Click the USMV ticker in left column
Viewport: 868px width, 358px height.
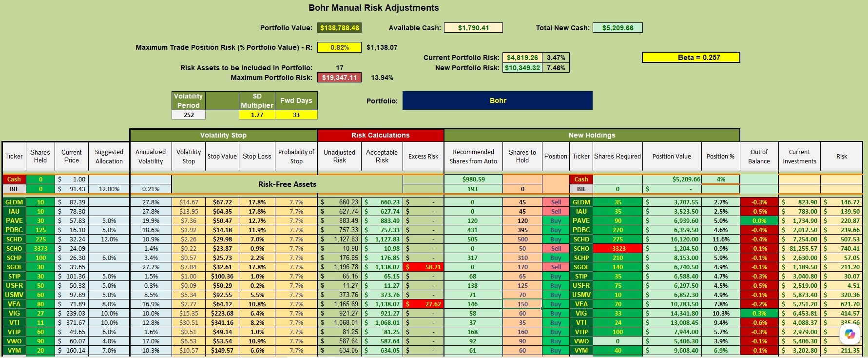(x=14, y=295)
